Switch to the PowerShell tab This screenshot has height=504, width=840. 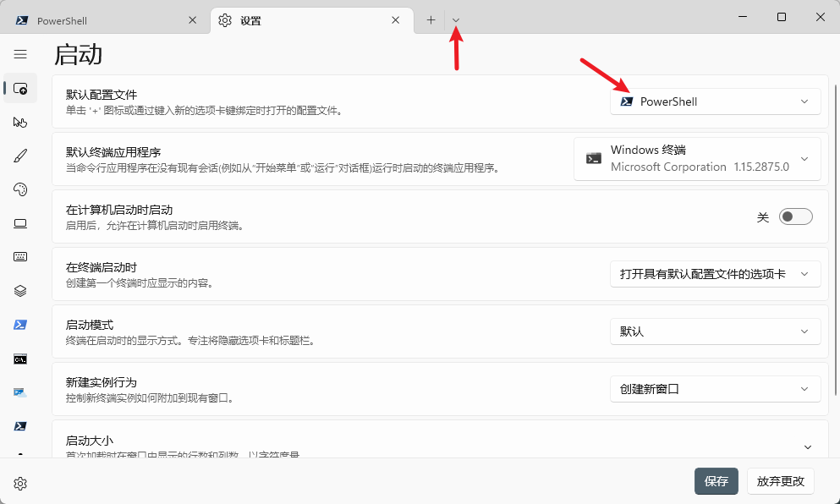pos(104,20)
